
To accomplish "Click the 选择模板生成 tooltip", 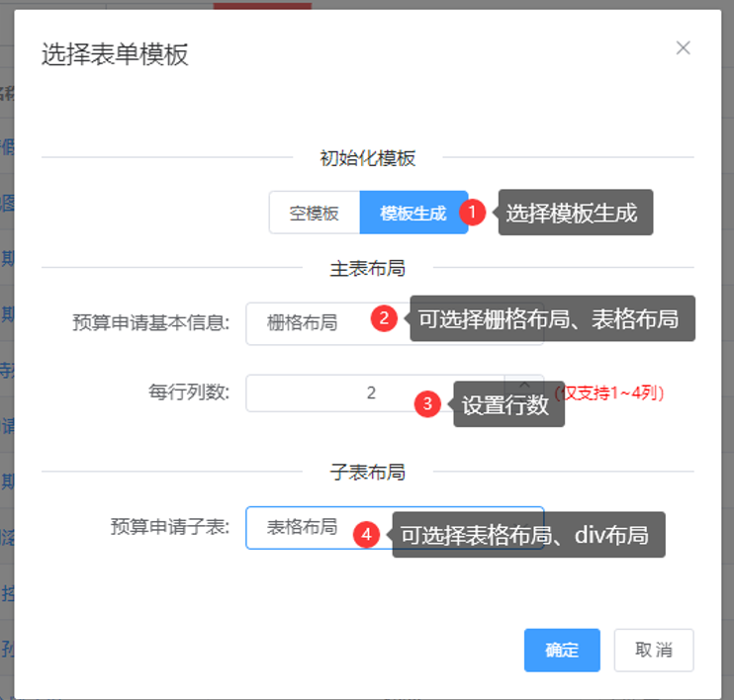I will (x=575, y=213).
